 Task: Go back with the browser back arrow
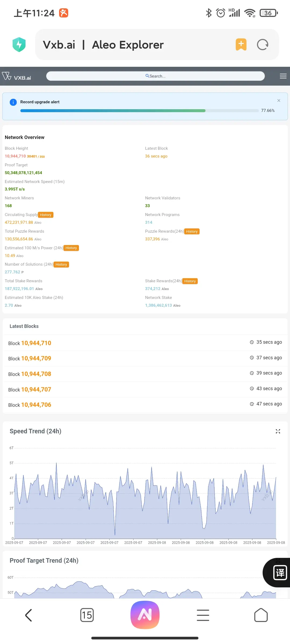click(29, 615)
